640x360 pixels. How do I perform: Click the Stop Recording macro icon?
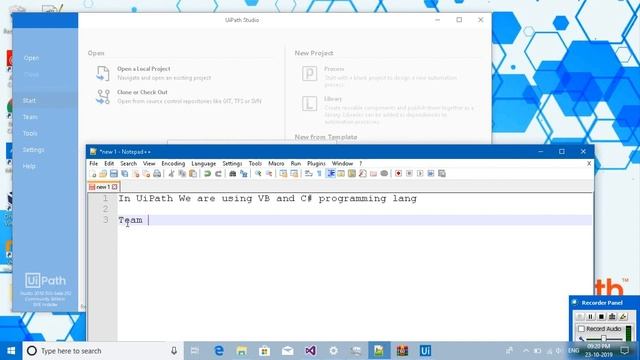pos(409,174)
